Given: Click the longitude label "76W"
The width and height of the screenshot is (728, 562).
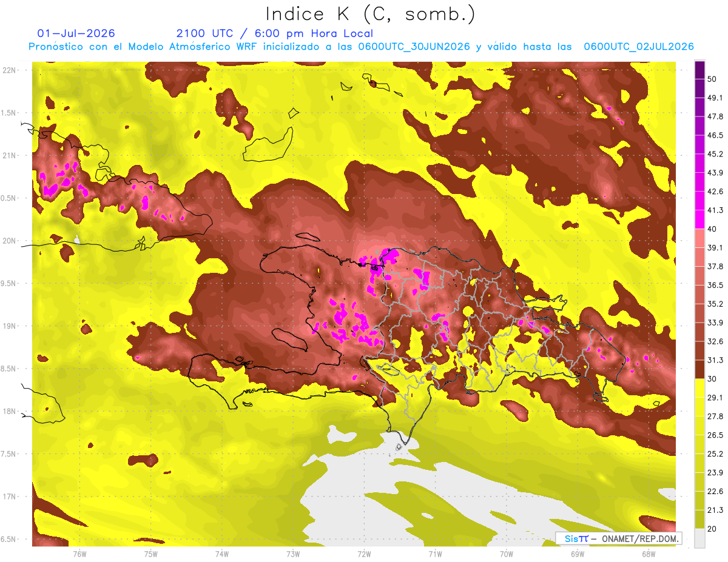Looking at the screenshot, I should point(79,554).
